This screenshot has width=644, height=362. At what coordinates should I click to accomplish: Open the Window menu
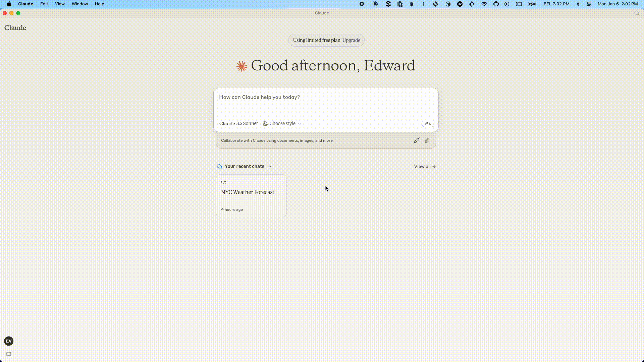pyautogui.click(x=79, y=4)
